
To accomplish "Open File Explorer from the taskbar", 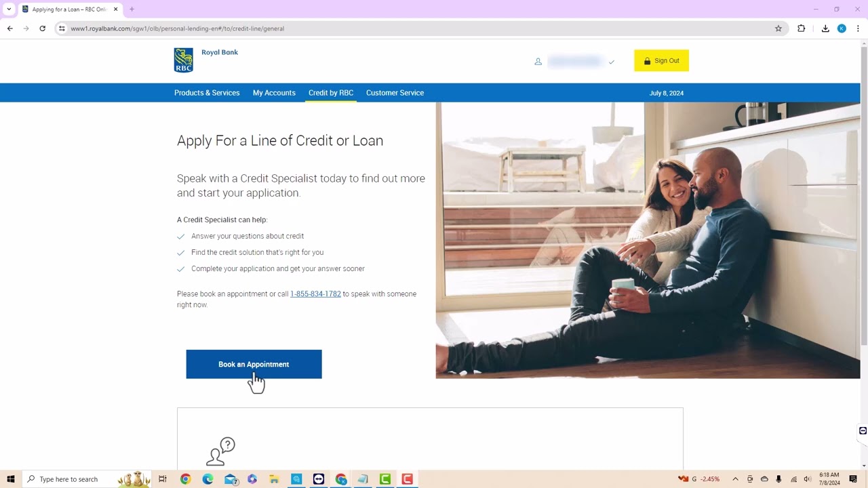I will pyautogui.click(x=274, y=479).
